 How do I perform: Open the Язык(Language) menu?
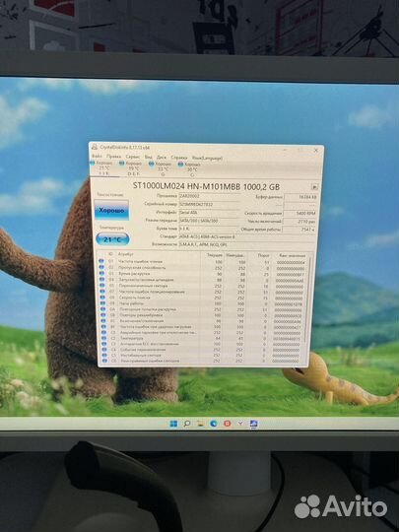(x=207, y=158)
